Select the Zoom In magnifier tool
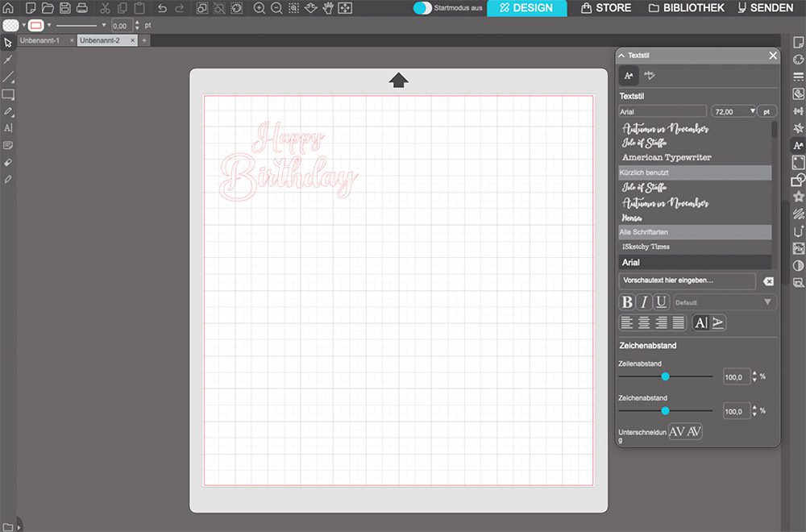Image resolution: width=806 pixels, height=532 pixels. pos(259,8)
